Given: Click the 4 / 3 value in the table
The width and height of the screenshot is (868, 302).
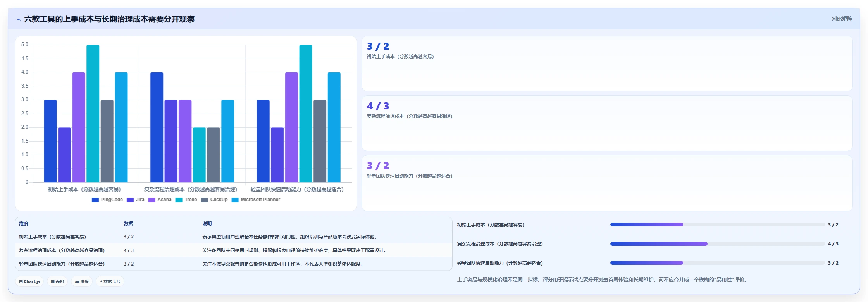Looking at the screenshot, I should click(x=129, y=250).
